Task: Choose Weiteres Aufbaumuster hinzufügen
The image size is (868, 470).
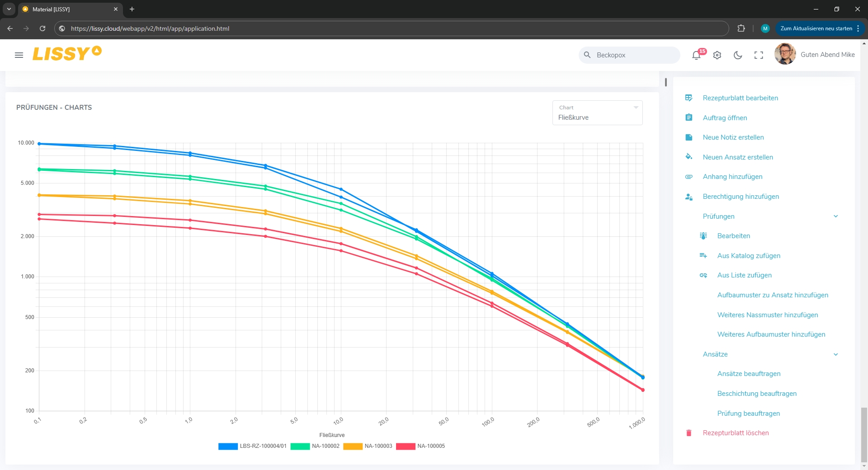Action: coord(771,334)
